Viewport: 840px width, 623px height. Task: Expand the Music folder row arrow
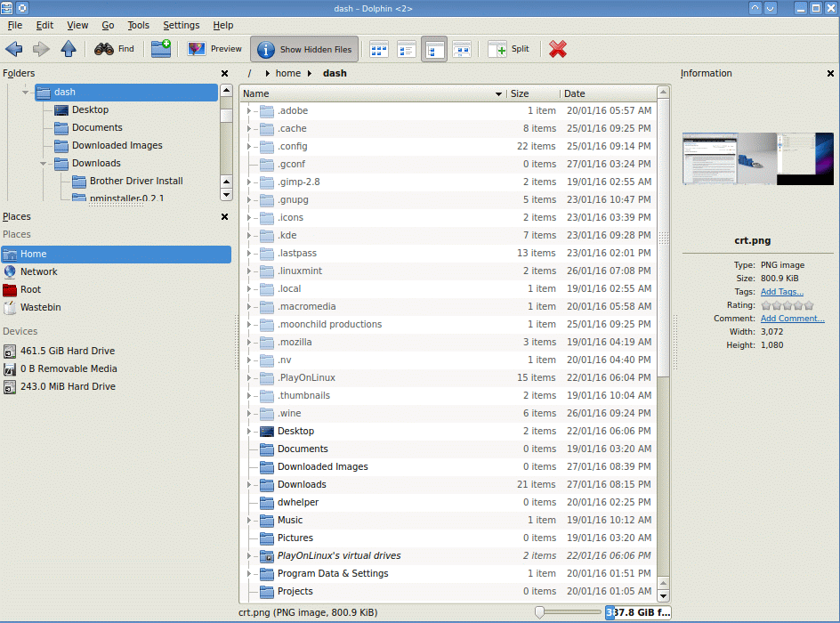point(249,520)
